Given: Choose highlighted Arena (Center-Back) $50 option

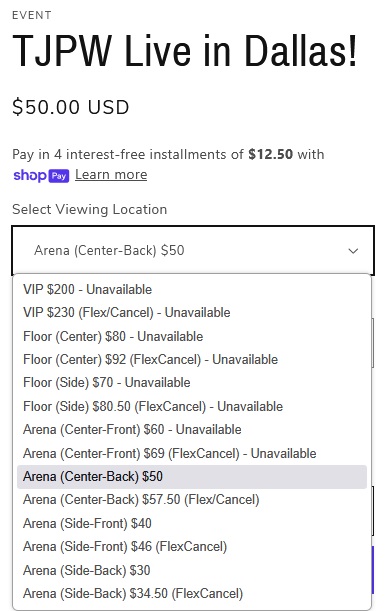Looking at the screenshot, I should pyautogui.click(x=192, y=477).
